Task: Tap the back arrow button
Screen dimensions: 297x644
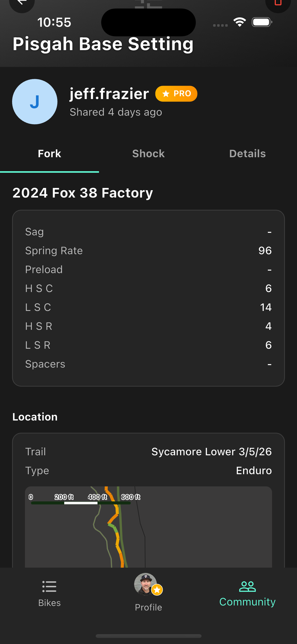Action: pos(22,3)
